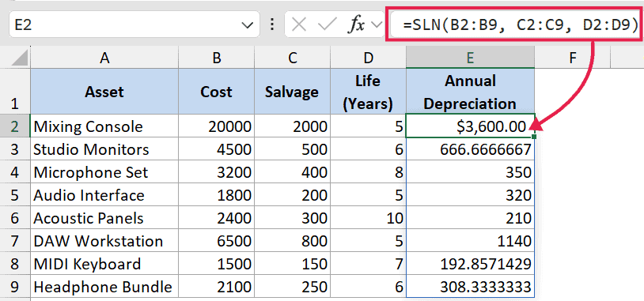Select depreciation cell showing 192.8571429
This screenshot has width=644, height=301.
(x=470, y=263)
